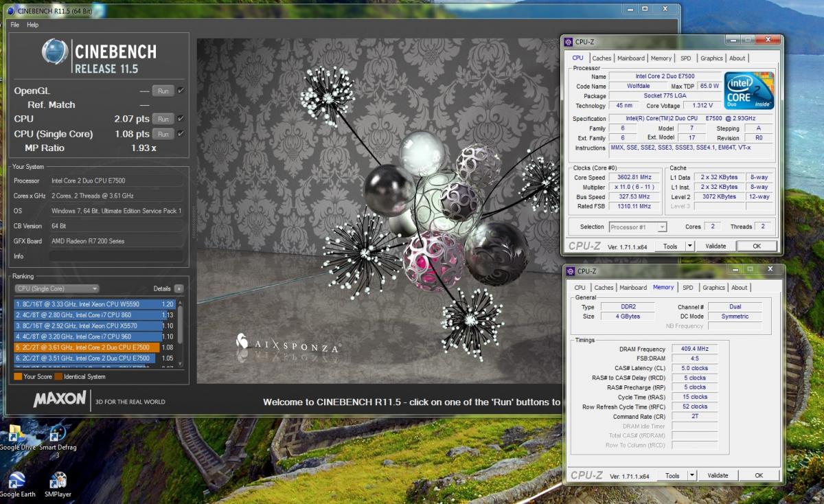The height and width of the screenshot is (504, 824).
Task: Select ranking row Xeon CPU W5590
Action: [94, 303]
